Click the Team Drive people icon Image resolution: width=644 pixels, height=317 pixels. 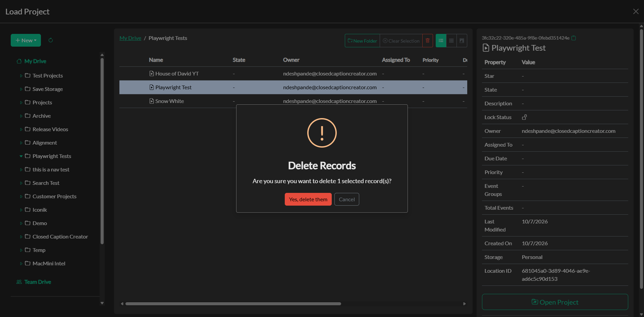pos(19,282)
